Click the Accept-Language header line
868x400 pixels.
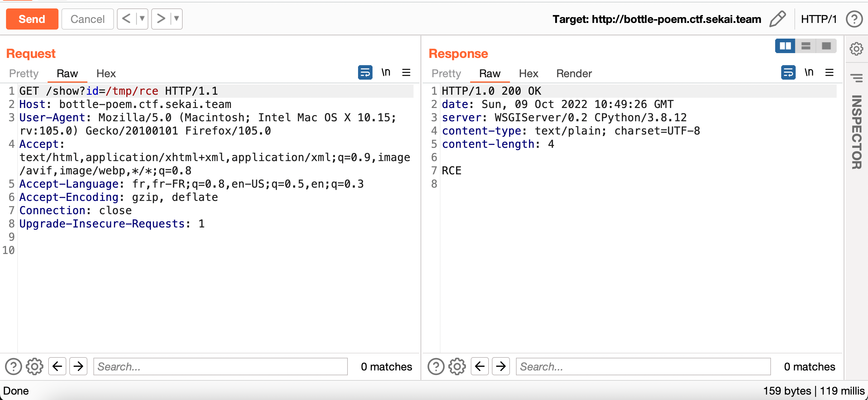(x=191, y=184)
